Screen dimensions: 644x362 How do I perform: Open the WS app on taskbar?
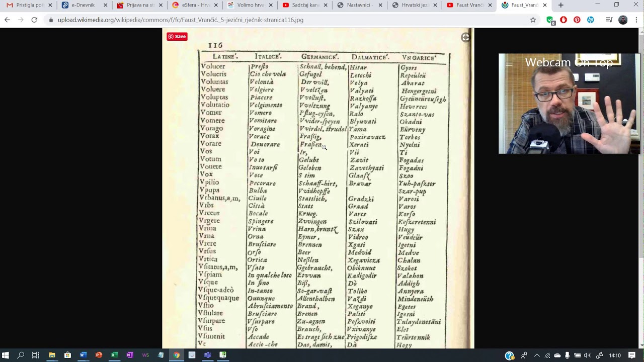[145, 355]
